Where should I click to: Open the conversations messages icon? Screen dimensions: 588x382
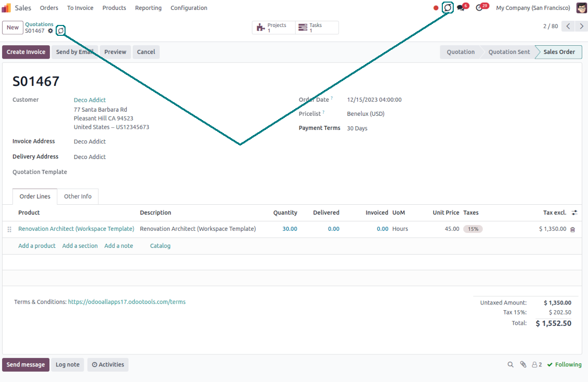461,8
